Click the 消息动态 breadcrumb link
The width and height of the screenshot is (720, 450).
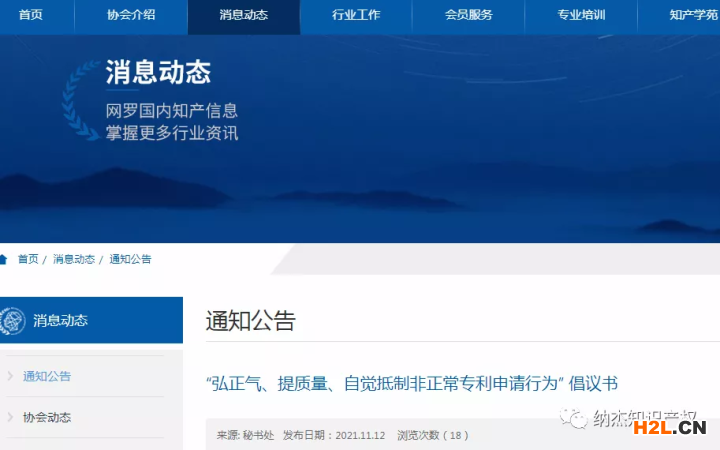coord(74,259)
